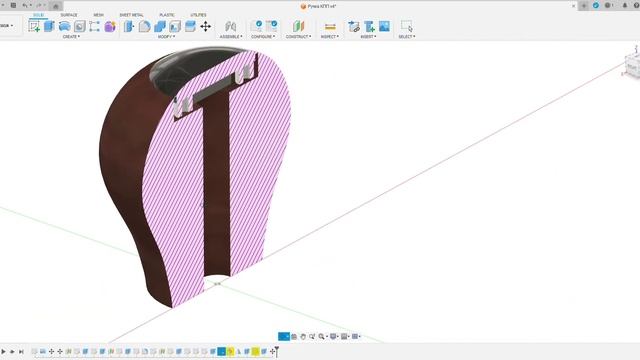Switch to the Utilities tab
This screenshot has height=360, width=640.
coord(198,15)
